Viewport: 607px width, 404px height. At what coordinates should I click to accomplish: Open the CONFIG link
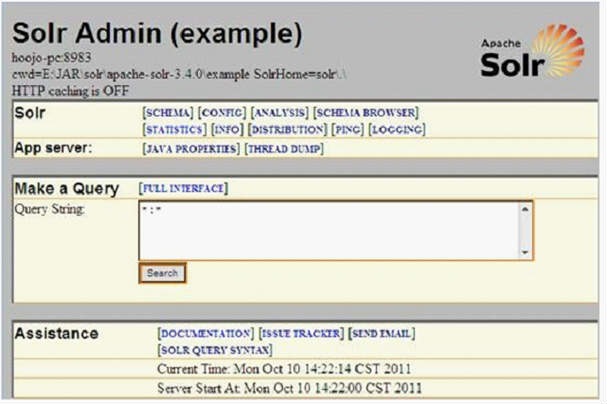coord(222,113)
